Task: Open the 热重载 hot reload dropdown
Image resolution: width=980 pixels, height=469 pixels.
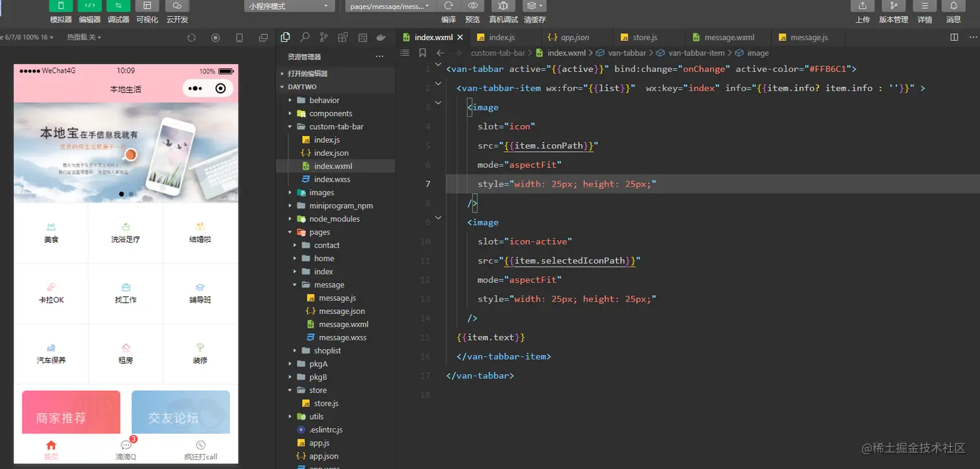Action: pyautogui.click(x=84, y=38)
